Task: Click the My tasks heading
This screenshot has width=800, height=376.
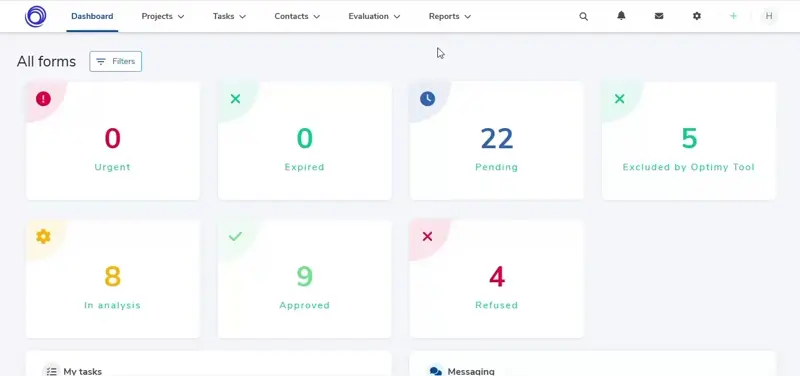Action: point(83,371)
